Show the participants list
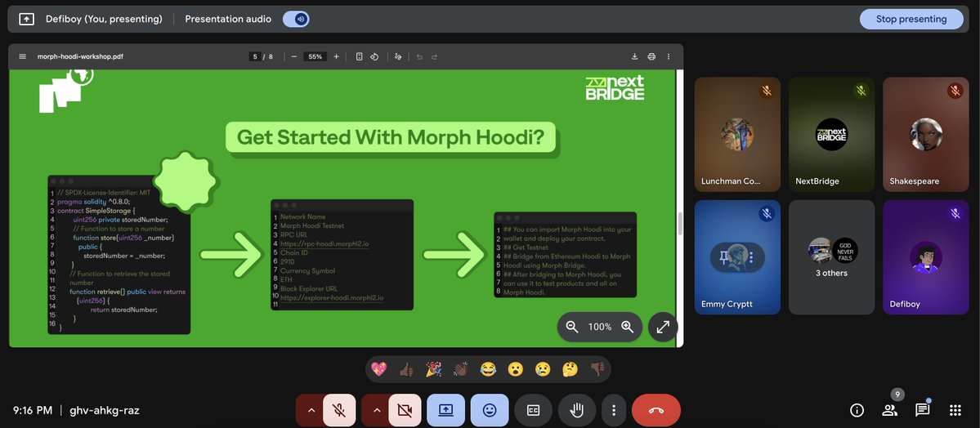The image size is (980, 428). pyautogui.click(x=889, y=411)
